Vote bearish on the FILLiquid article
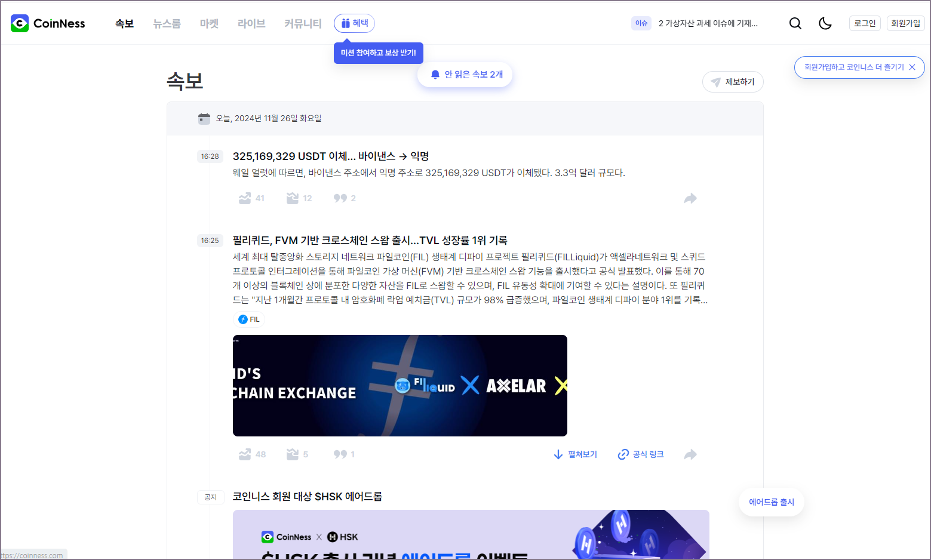Image resolution: width=931 pixels, height=560 pixels. point(292,454)
